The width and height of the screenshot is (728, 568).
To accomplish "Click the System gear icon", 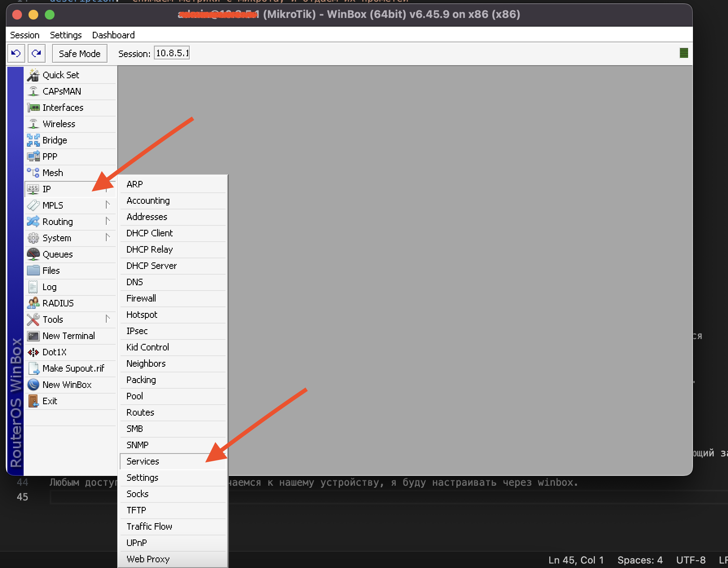I will 33,238.
